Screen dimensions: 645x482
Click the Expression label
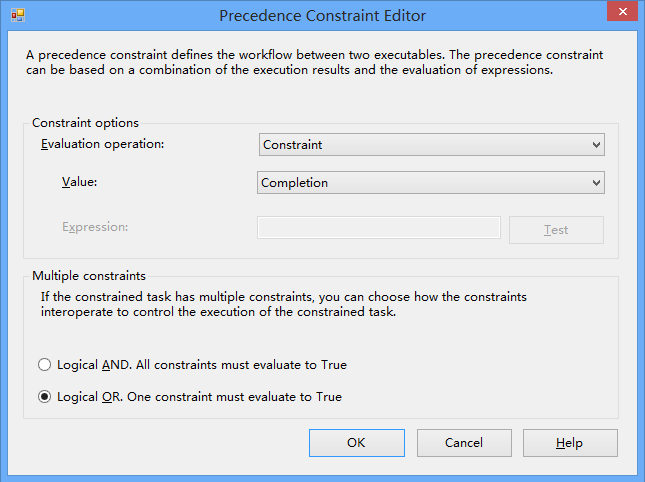95,226
